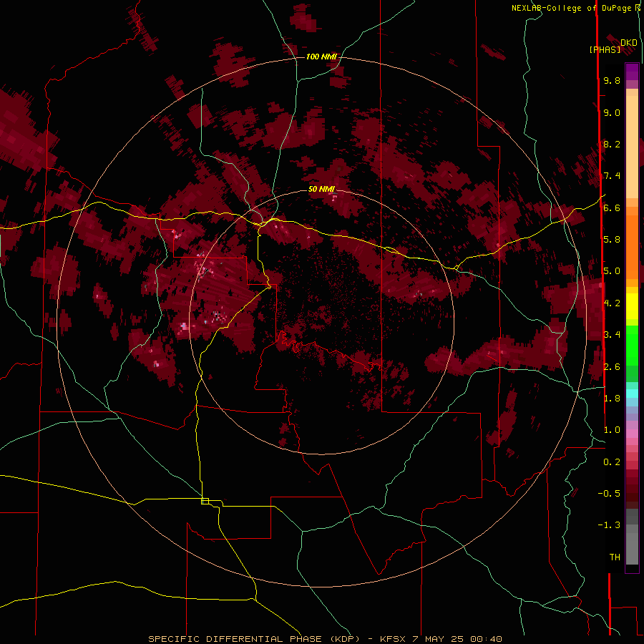644x644 pixels.
Task: Click the 1.0 value on the scale
Action: pos(612,431)
